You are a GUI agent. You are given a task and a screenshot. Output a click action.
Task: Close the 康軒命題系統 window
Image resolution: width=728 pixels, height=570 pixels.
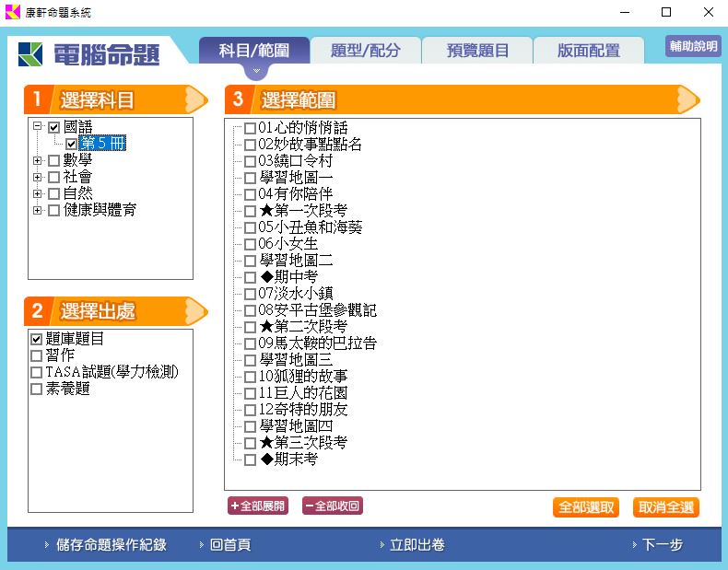[709, 12]
